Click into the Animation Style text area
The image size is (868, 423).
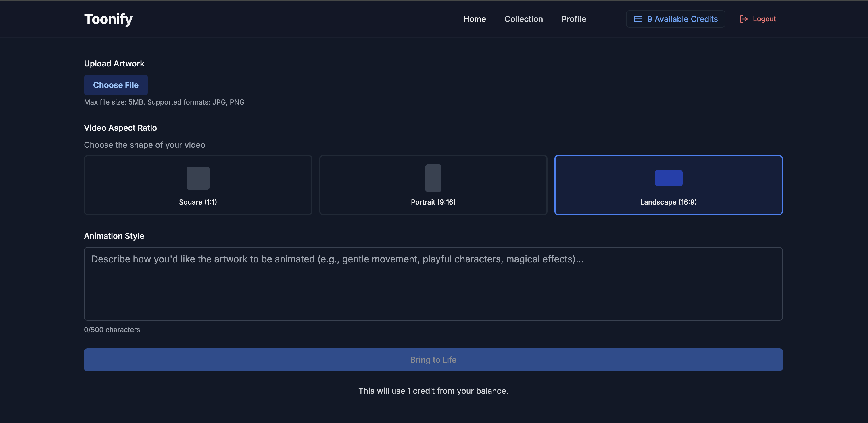coord(433,284)
